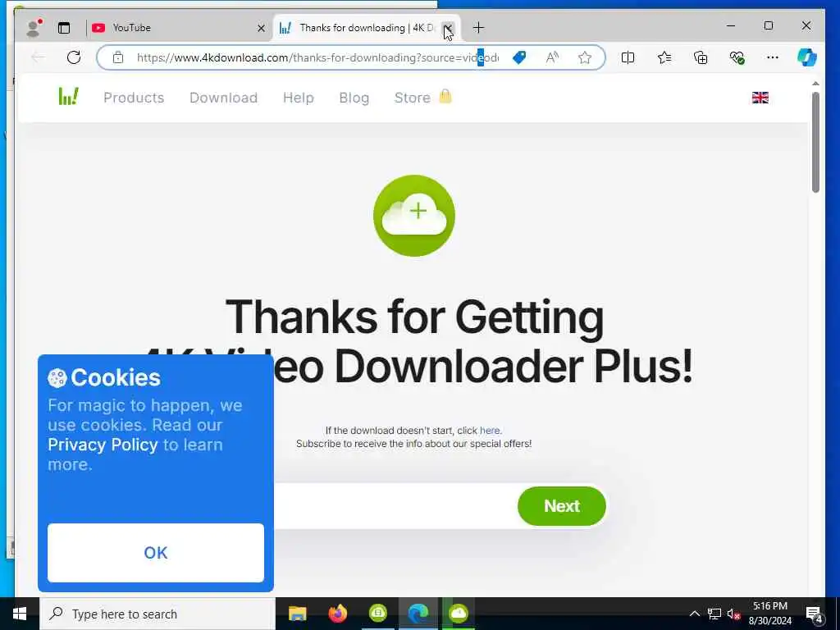The width and height of the screenshot is (840, 630).
Task: Open Microsoft Edge taskbar icon
Action: [x=418, y=614]
